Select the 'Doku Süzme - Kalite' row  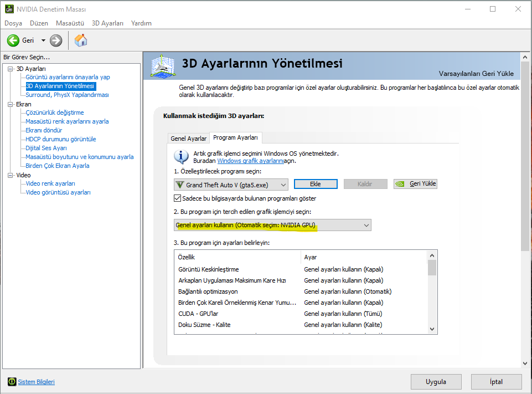point(301,324)
